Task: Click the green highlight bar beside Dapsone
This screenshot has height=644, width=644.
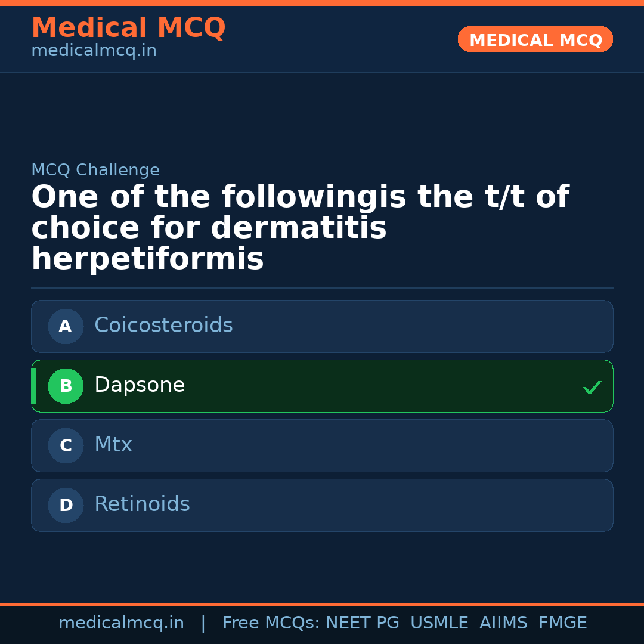Action: [33, 386]
